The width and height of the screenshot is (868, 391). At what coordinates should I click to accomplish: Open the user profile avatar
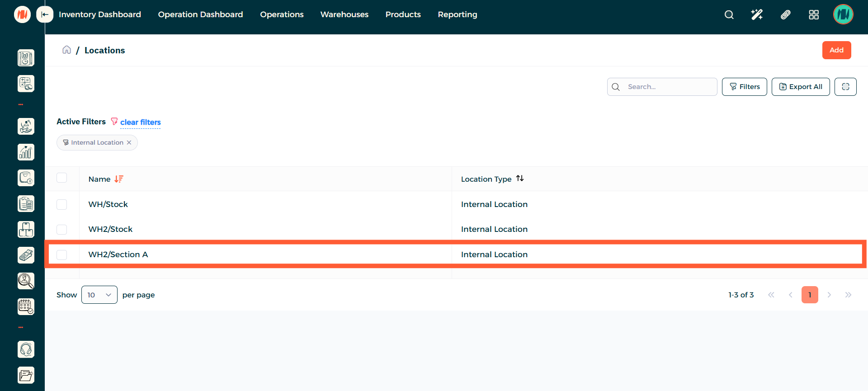843,14
